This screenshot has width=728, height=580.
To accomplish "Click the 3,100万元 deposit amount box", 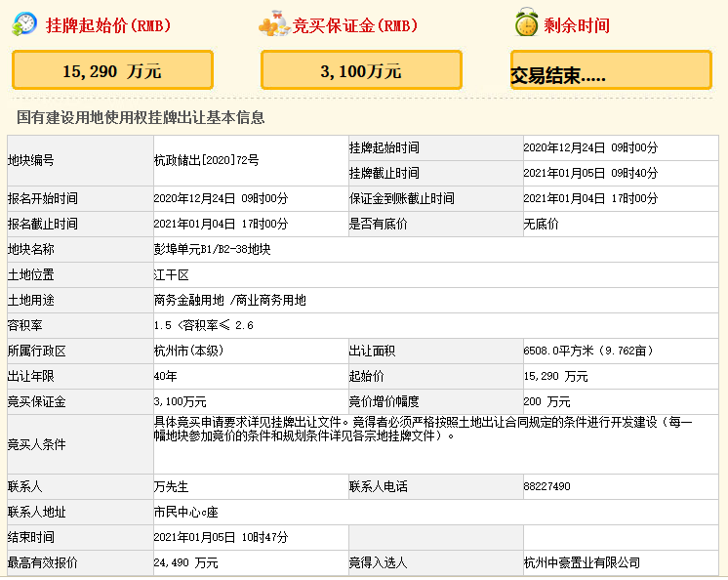I will pos(361,70).
